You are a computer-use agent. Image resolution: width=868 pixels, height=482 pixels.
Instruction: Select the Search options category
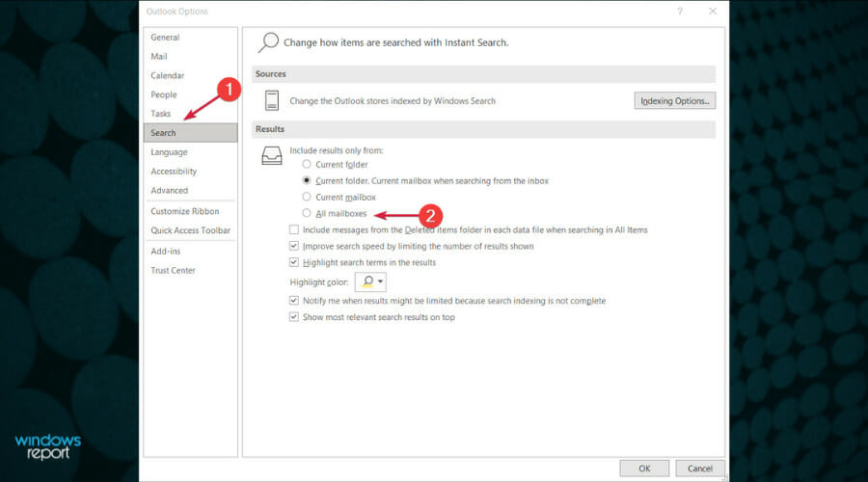[x=190, y=133]
